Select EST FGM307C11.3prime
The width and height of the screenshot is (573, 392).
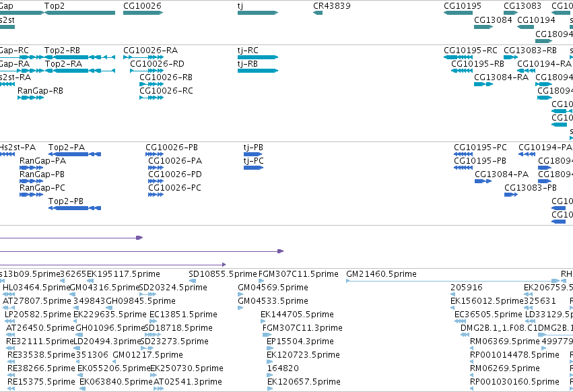pos(302,328)
